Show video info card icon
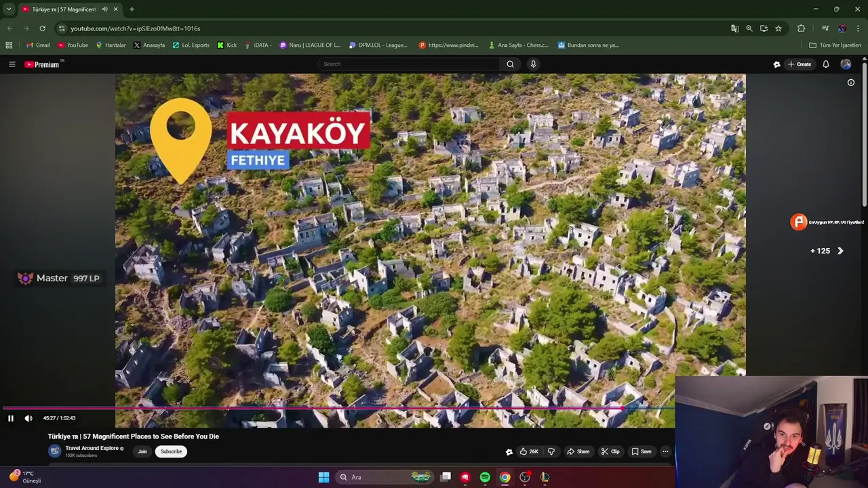The width and height of the screenshot is (868, 488). pyautogui.click(x=851, y=83)
